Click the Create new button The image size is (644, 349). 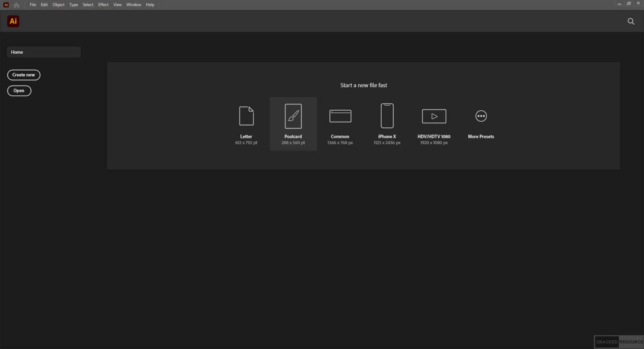tap(23, 75)
